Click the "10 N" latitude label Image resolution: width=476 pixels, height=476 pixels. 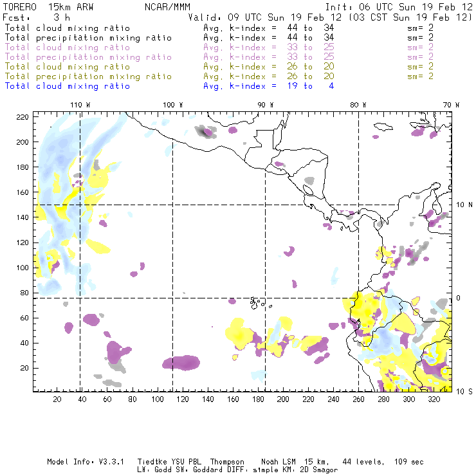464,205
